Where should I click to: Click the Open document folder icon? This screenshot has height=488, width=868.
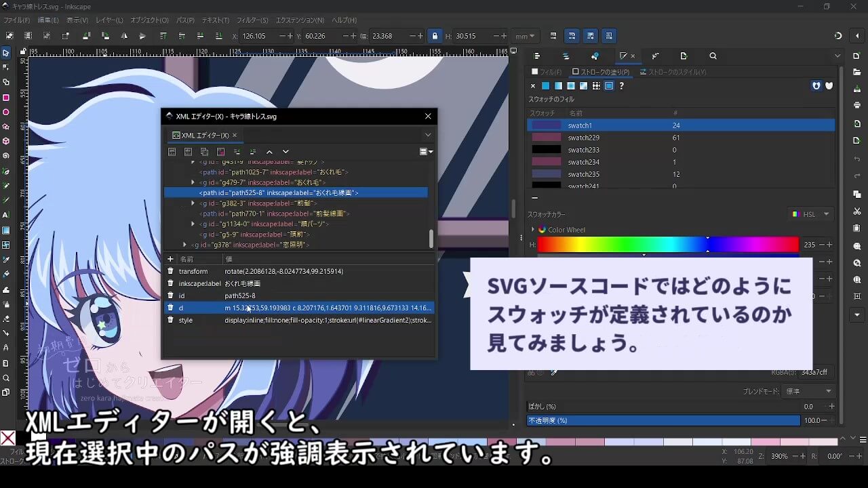pos(858,71)
